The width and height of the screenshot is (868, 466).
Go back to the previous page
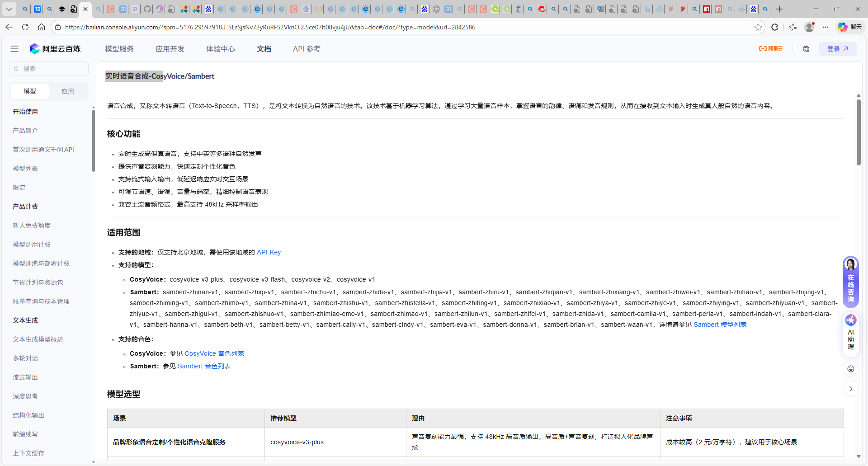pos(9,27)
